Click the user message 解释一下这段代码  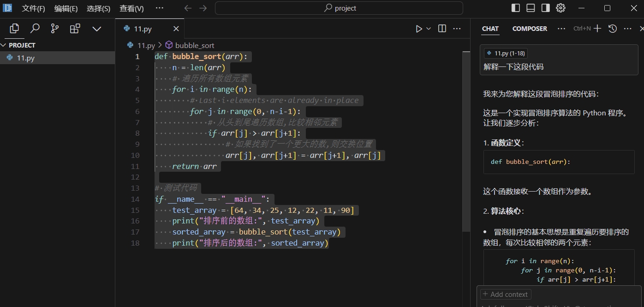click(x=513, y=67)
